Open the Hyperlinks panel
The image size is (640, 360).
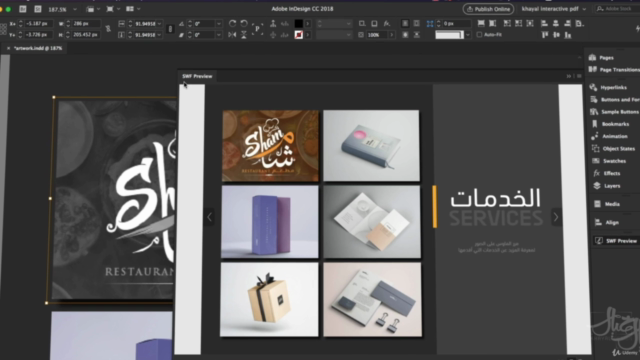point(608,87)
